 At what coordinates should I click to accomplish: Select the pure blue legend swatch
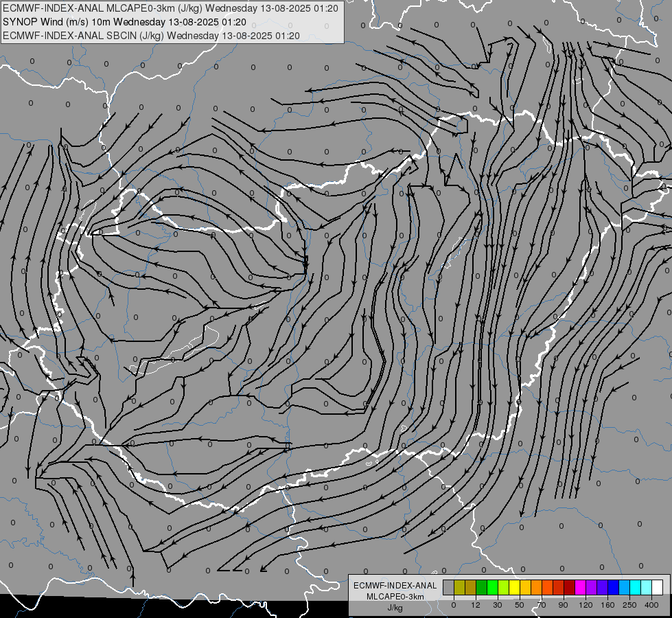point(613,588)
